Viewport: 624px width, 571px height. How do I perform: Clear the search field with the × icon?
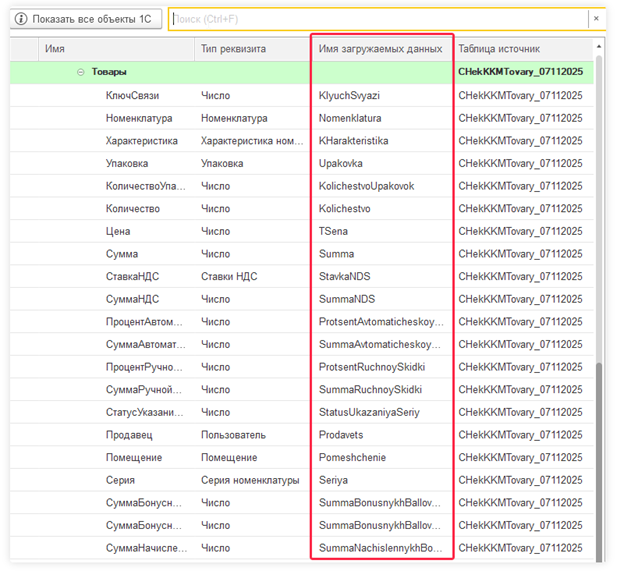click(x=597, y=19)
